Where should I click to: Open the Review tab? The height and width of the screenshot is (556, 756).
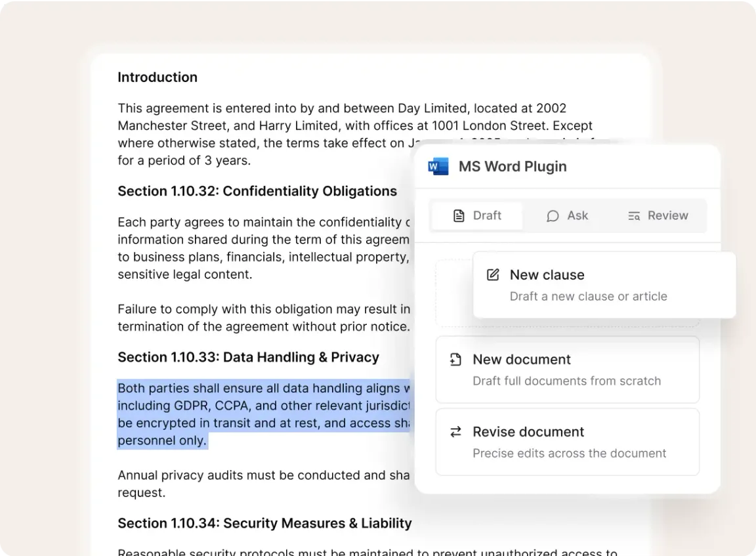(658, 215)
